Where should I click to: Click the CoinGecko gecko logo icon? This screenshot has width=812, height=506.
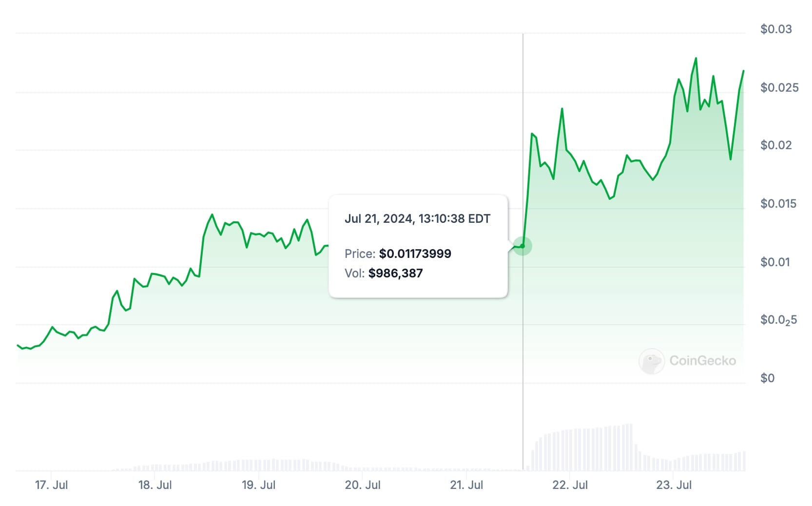651,361
